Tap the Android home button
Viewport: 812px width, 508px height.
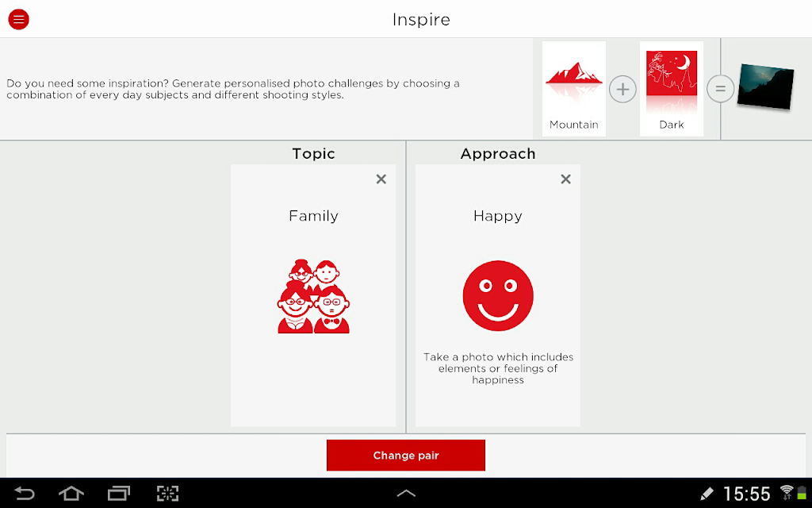[71, 493]
